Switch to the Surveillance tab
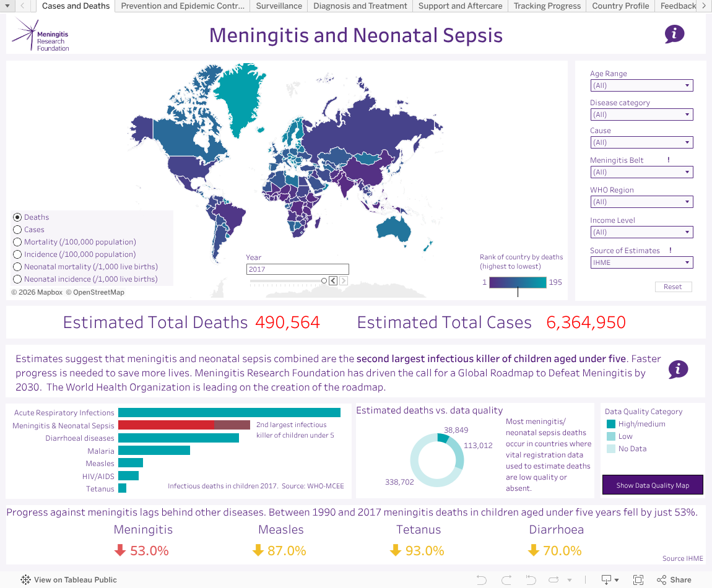This screenshot has height=588, width=712. 279,6
